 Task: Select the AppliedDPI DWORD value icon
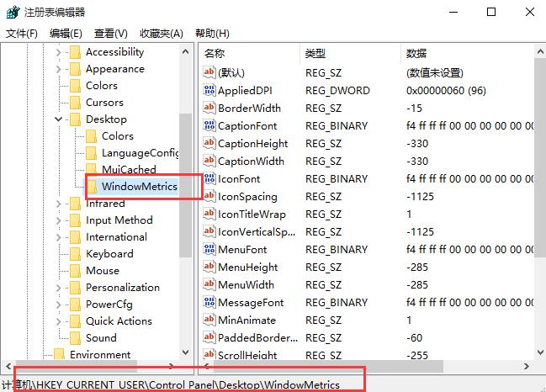click(209, 91)
